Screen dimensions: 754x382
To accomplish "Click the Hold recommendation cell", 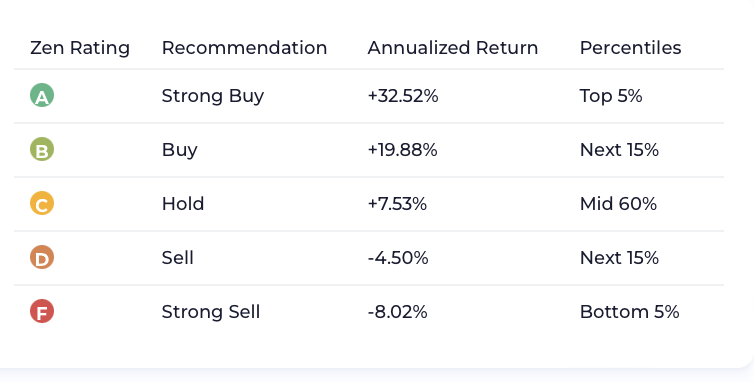I will pyautogui.click(x=183, y=204).
